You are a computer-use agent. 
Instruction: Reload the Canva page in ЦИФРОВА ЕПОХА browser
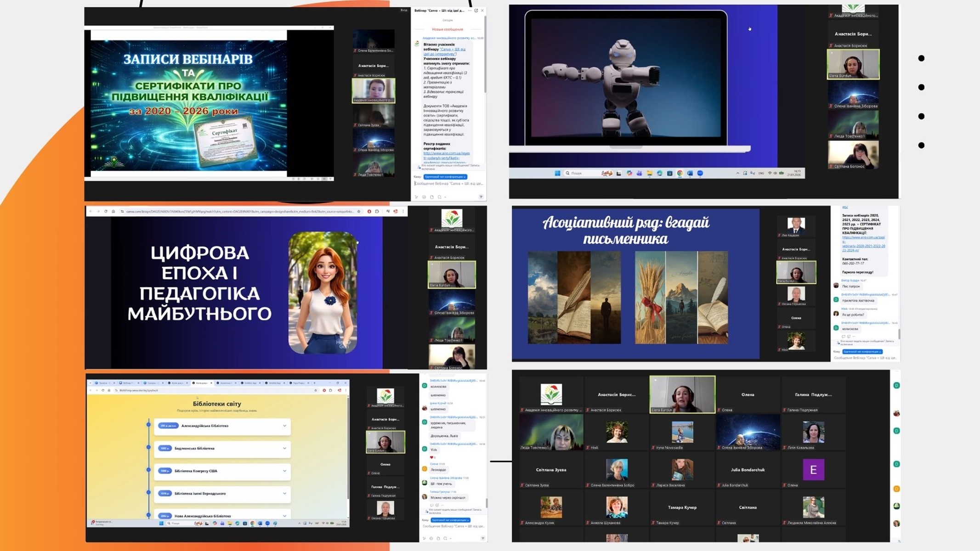coord(106,211)
